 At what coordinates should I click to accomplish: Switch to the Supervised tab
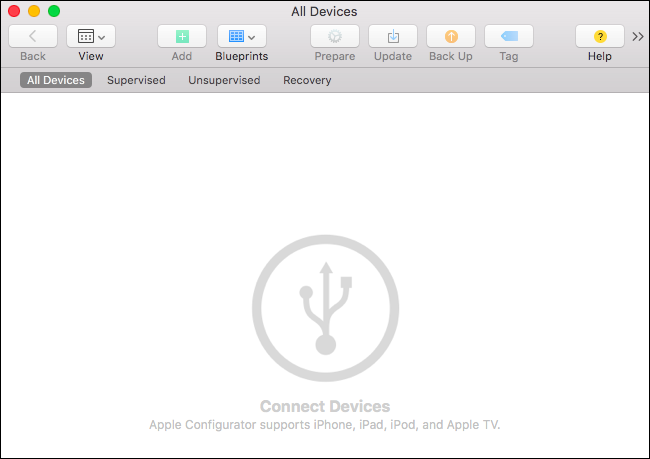136,80
